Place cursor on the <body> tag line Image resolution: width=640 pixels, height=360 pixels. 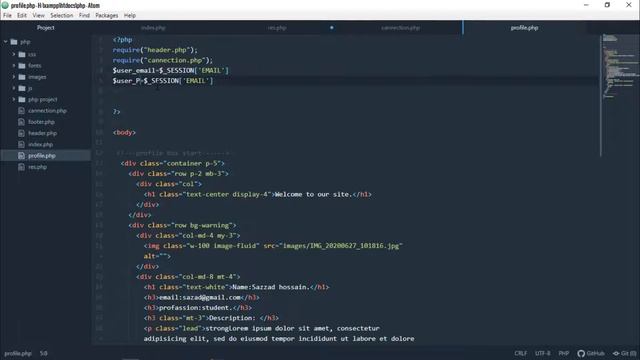124,132
